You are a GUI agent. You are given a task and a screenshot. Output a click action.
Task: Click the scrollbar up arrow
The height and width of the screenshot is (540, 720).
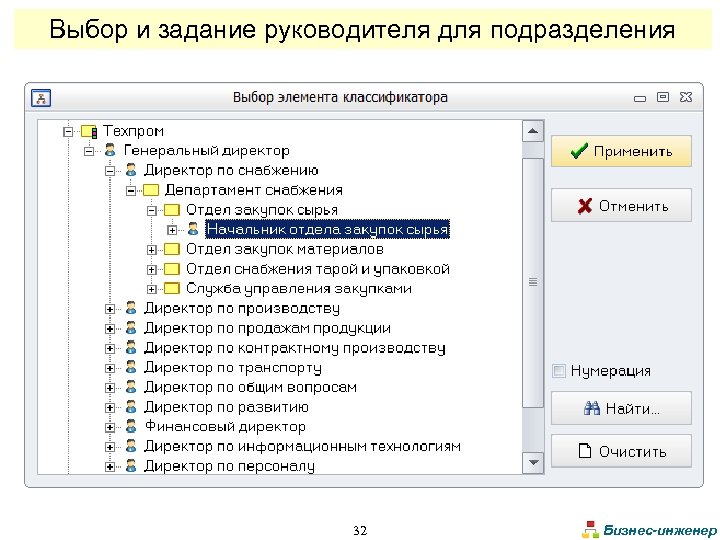coord(533,131)
